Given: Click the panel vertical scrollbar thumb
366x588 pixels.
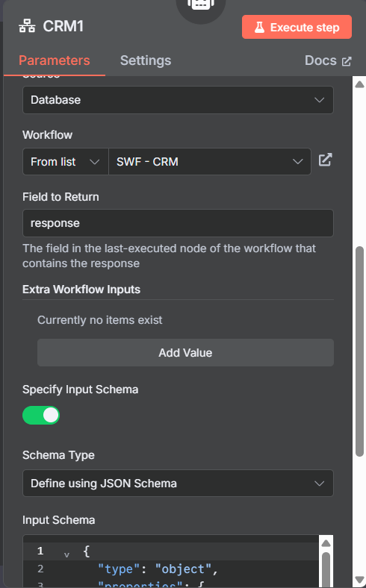Looking at the screenshot, I should [359, 351].
